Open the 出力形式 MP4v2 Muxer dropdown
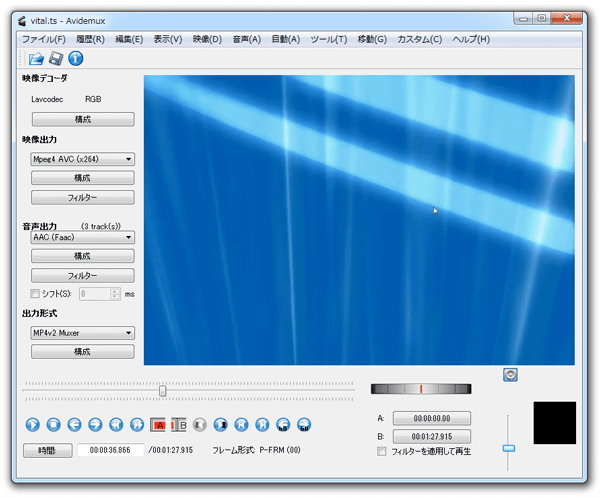Image resolution: width=600 pixels, height=497 pixels. point(82,333)
